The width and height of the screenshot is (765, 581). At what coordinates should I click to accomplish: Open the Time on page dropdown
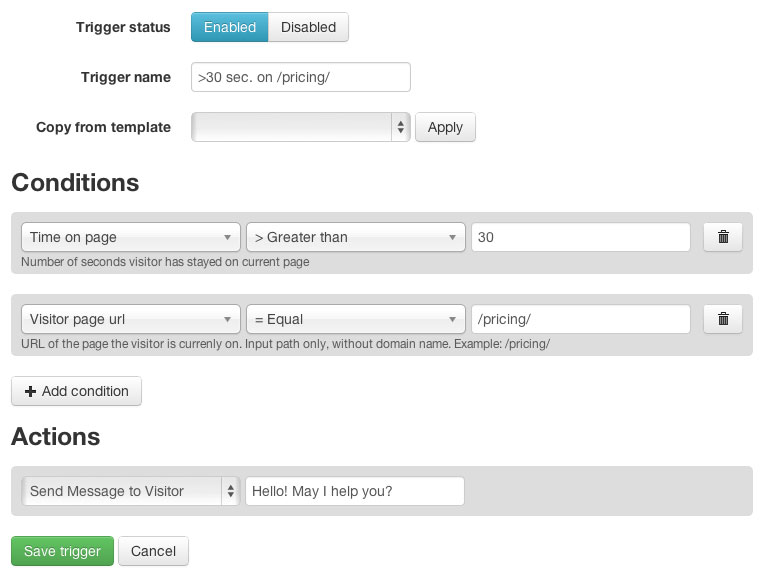[x=131, y=237]
